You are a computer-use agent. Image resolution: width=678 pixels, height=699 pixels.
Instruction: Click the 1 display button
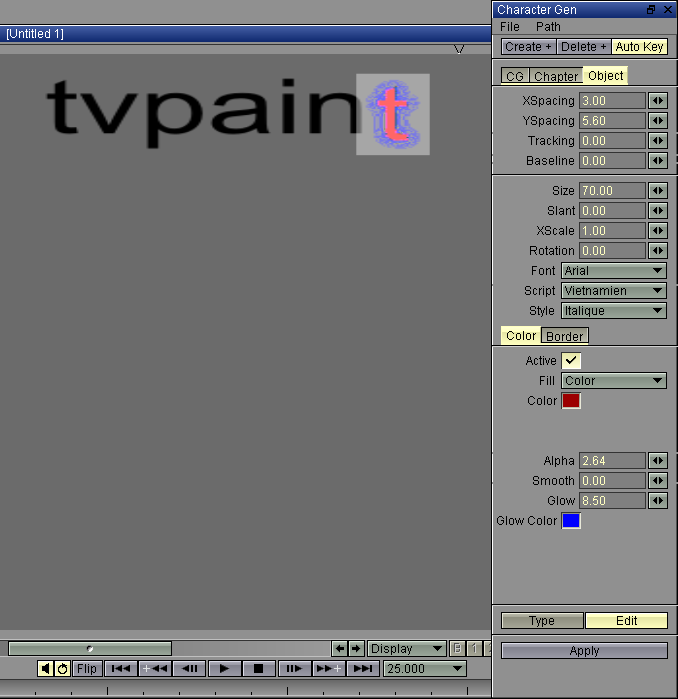pyautogui.click(x=474, y=649)
